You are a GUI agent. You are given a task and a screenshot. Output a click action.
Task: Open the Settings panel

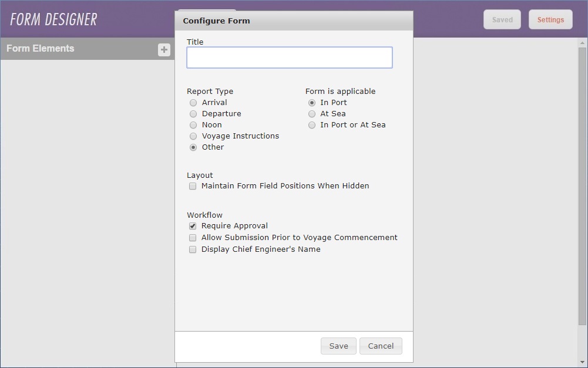(x=550, y=19)
